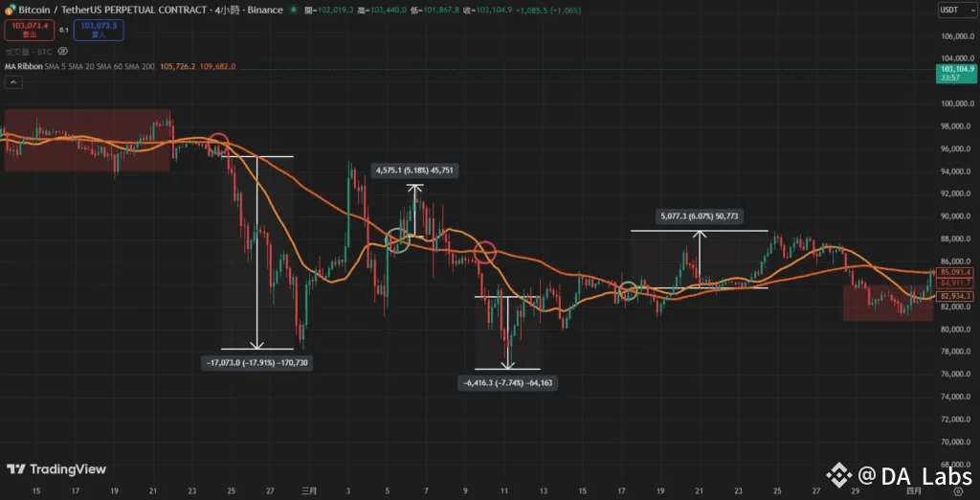Click the 84,911.7 price tag
Viewport: 980px width, 500px height.
pos(953,283)
